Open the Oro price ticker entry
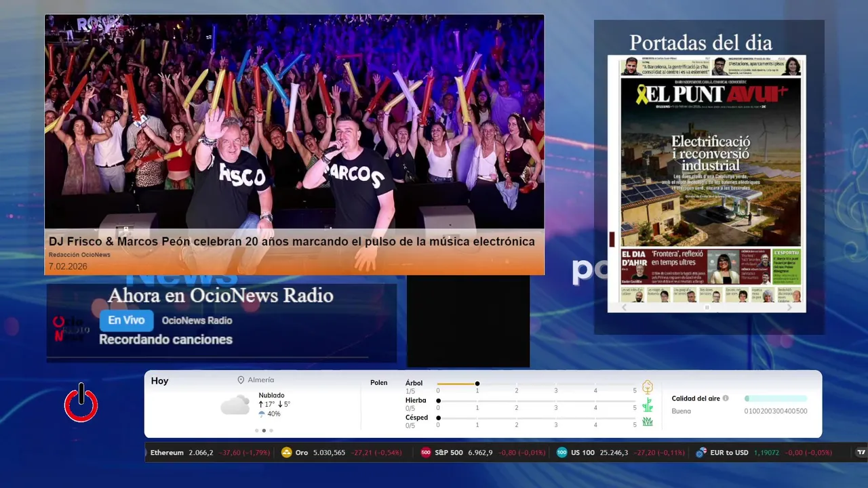Image resolution: width=868 pixels, height=488 pixels. pos(342,453)
